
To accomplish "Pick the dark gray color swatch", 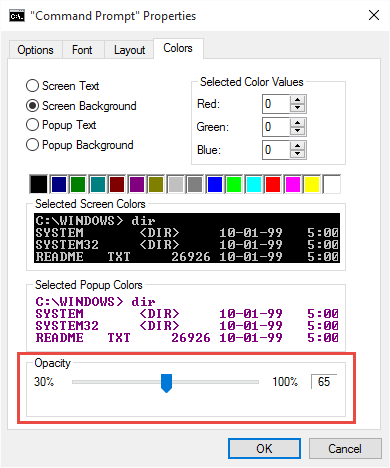I will [x=195, y=184].
